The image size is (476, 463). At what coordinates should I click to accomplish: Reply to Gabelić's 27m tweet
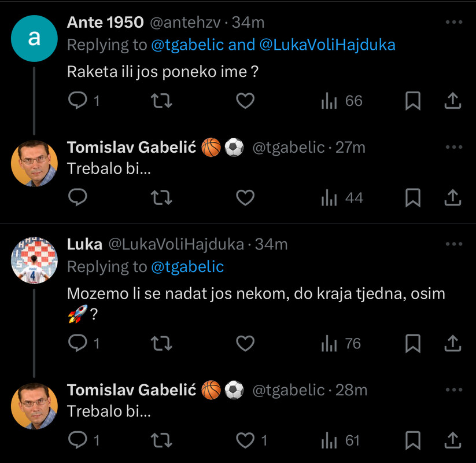78,198
